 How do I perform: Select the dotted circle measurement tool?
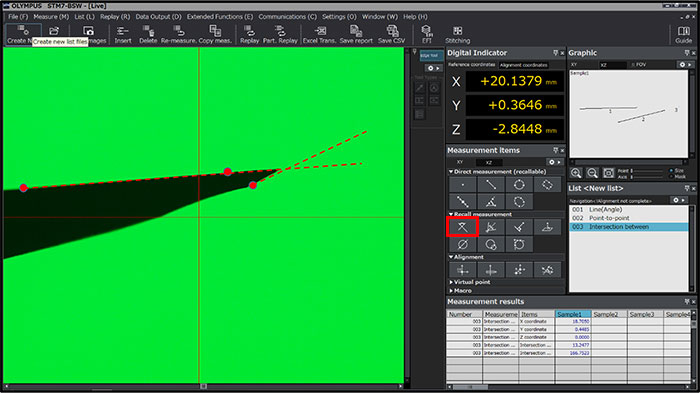click(519, 201)
